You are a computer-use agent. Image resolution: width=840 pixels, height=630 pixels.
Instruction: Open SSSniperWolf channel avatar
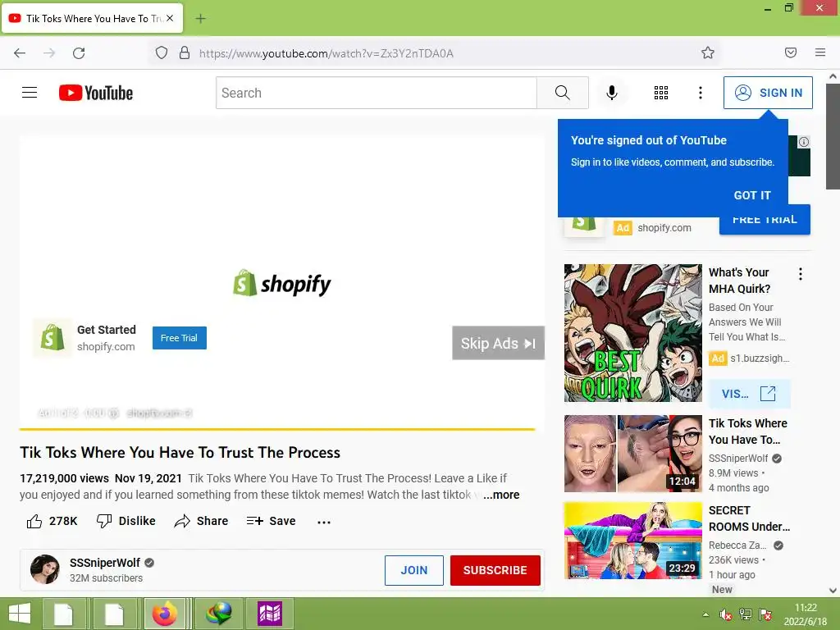[45, 569]
